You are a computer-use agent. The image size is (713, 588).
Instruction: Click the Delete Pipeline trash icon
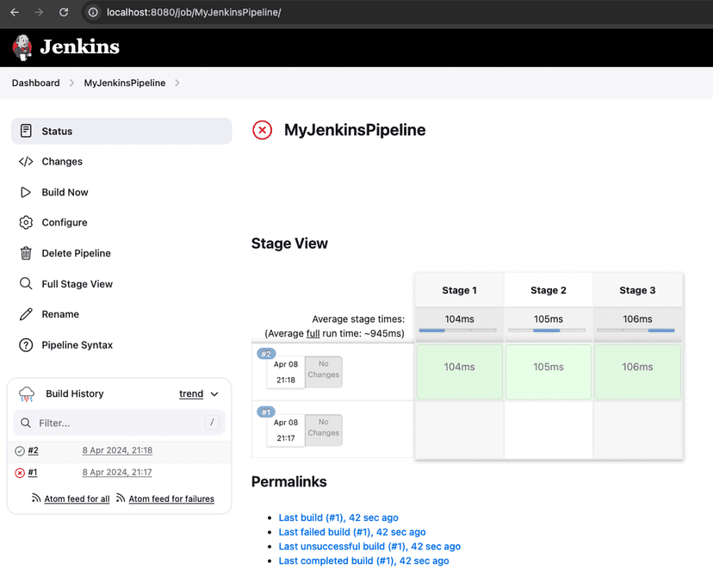pos(25,253)
